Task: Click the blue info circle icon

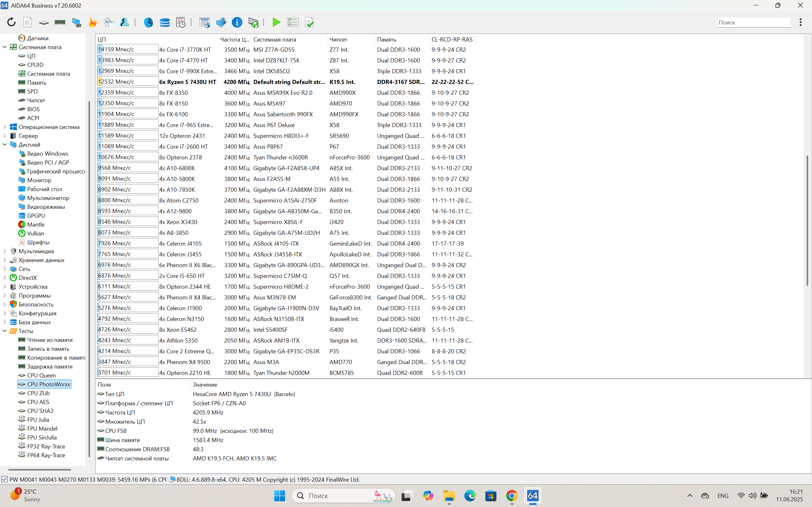Action: 237,22
